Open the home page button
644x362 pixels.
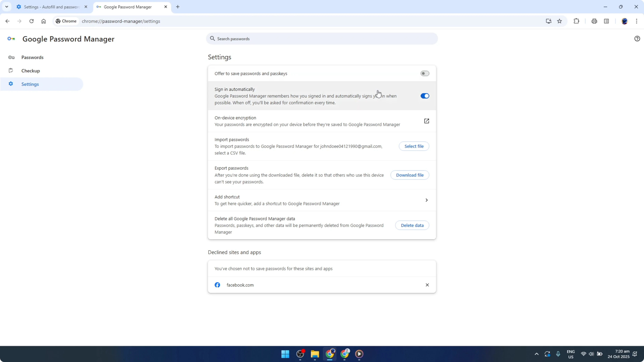pos(44,21)
